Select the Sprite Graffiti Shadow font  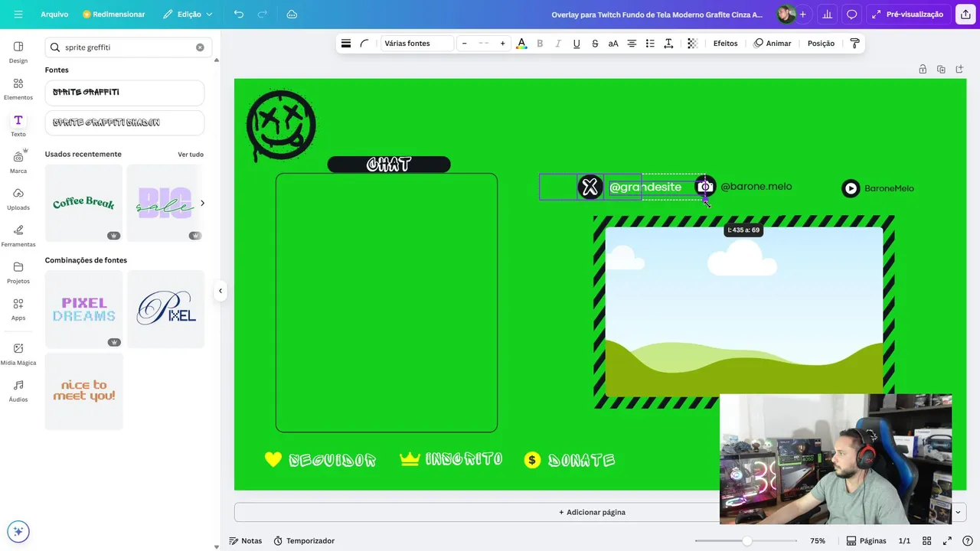[x=125, y=122]
